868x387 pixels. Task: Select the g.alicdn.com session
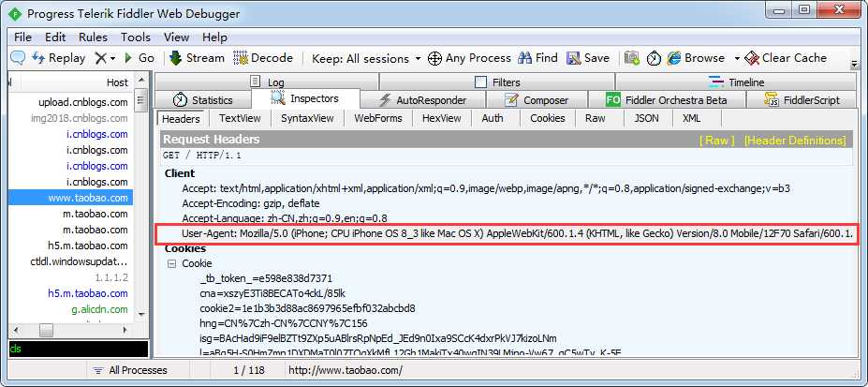click(70, 309)
